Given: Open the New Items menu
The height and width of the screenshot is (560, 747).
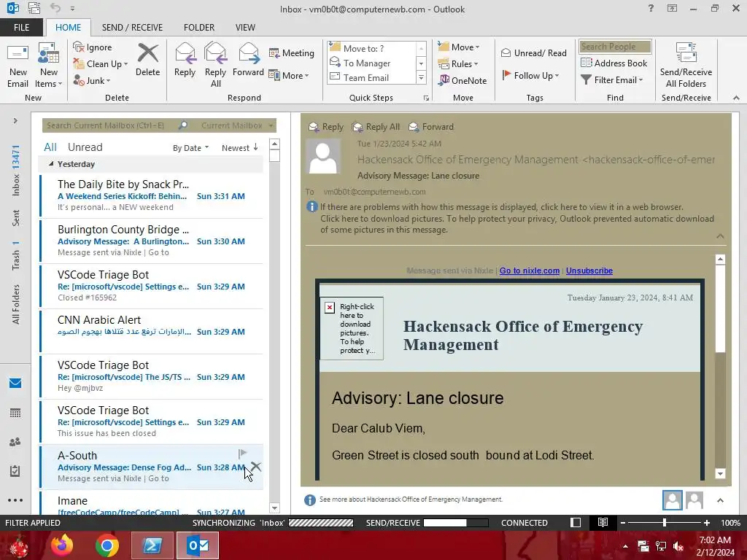Looking at the screenshot, I should tap(49, 66).
